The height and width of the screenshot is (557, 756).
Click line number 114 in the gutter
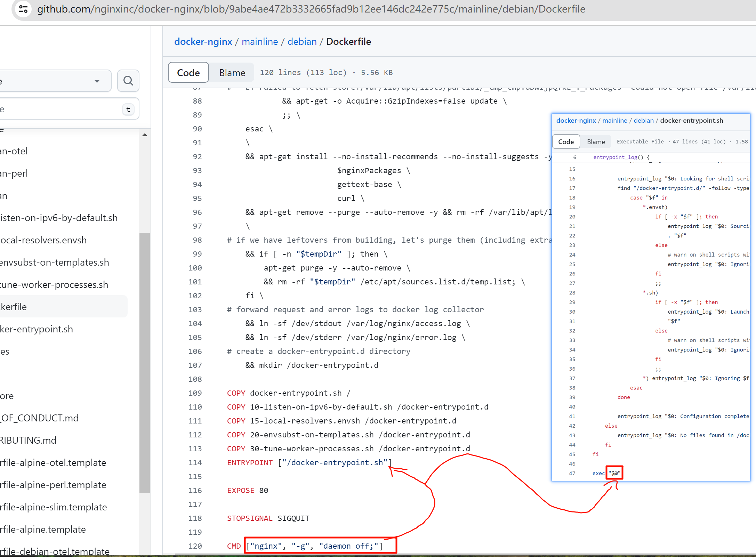pos(195,462)
